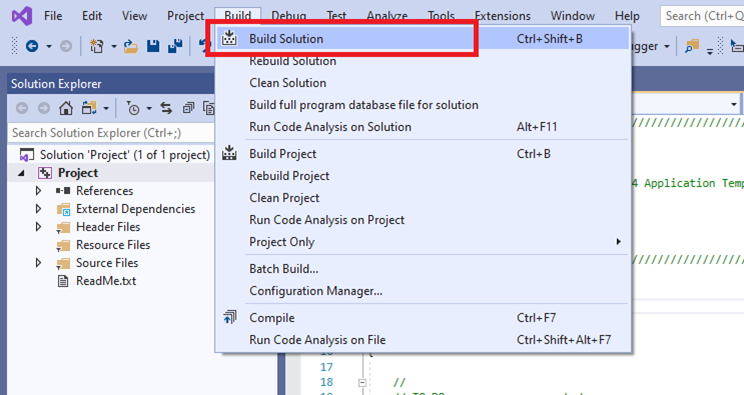Click the Home icon in Solution Explorer
The height and width of the screenshot is (395, 744).
click(x=66, y=108)
